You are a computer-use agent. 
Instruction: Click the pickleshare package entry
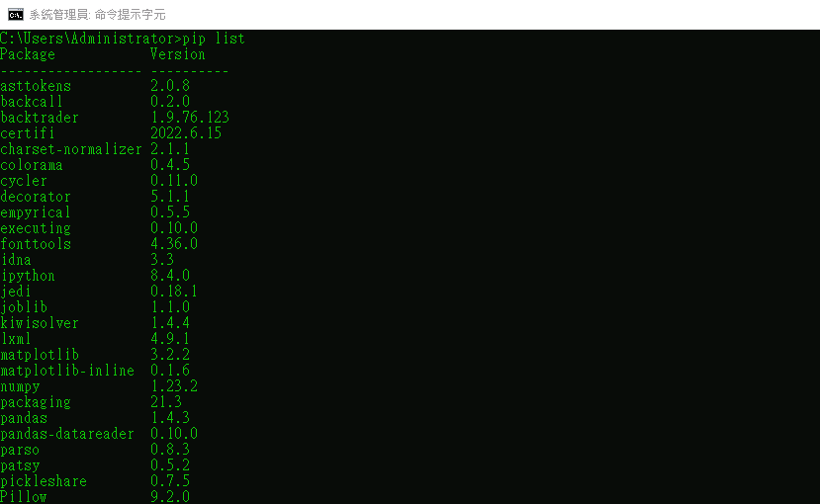click(x=44, y=481)
